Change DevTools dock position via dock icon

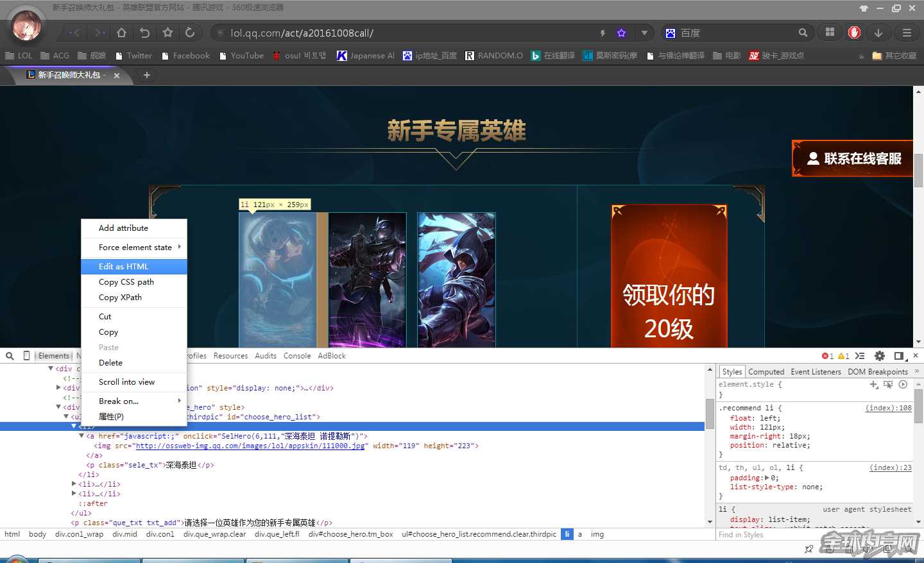[899, 356]
